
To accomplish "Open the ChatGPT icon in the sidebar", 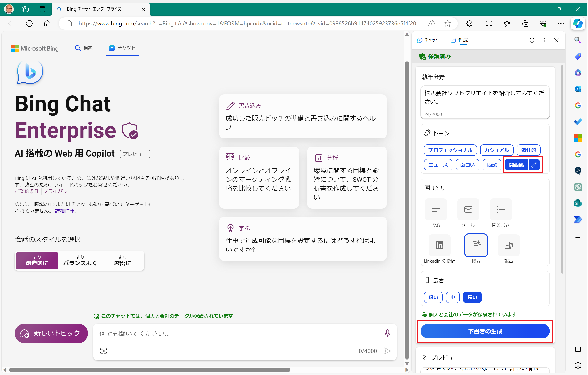I will (578, 187).
